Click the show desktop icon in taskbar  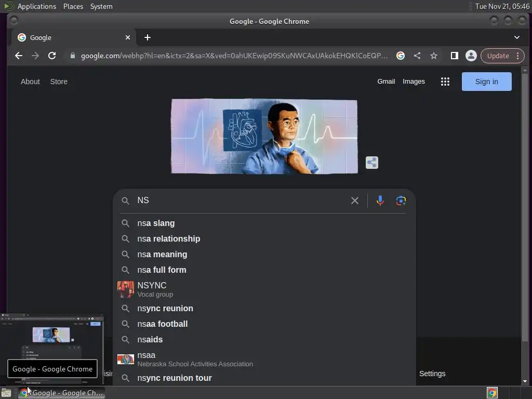coord(6,393)
